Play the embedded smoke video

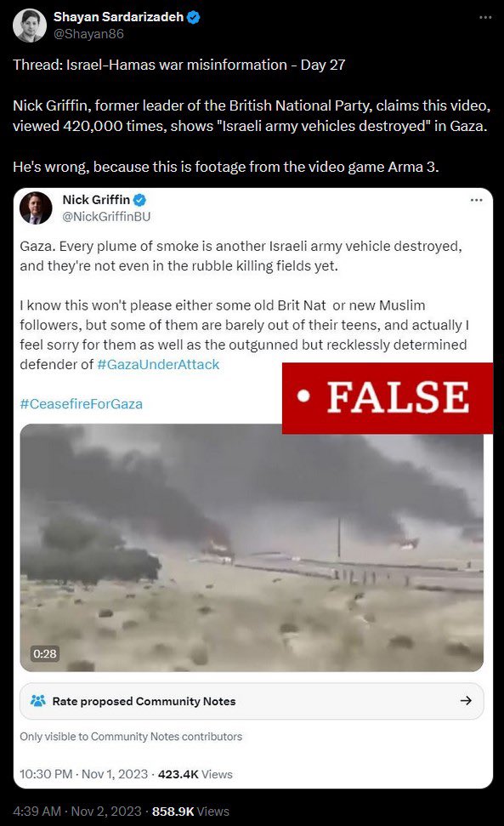click(x=252, y=548)
